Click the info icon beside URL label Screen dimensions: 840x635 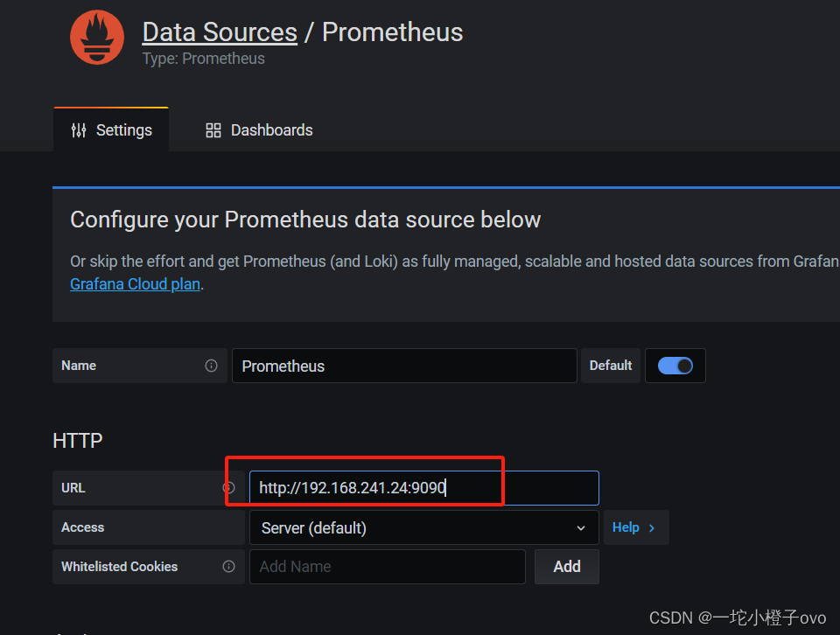click(228, 488)
